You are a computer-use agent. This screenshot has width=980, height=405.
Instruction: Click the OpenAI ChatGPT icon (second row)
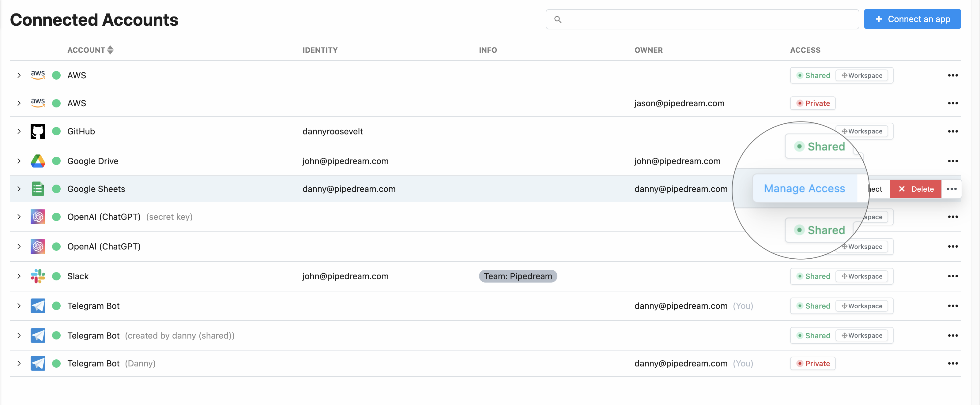coord(39,246)
